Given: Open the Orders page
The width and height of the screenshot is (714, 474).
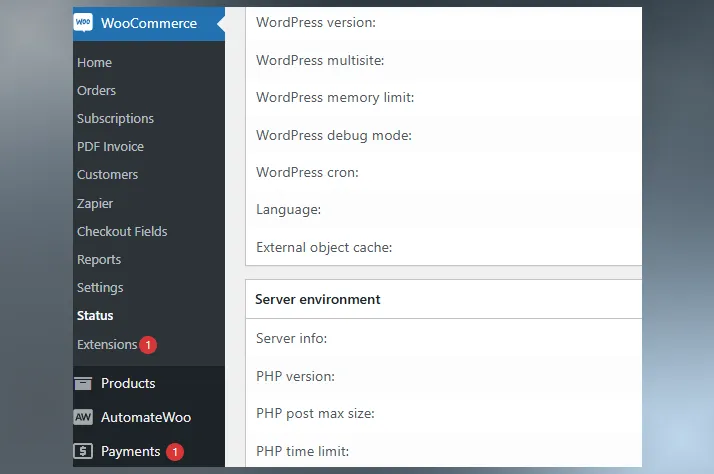Looking at the screenshot, I should click(x=97, y=91).
